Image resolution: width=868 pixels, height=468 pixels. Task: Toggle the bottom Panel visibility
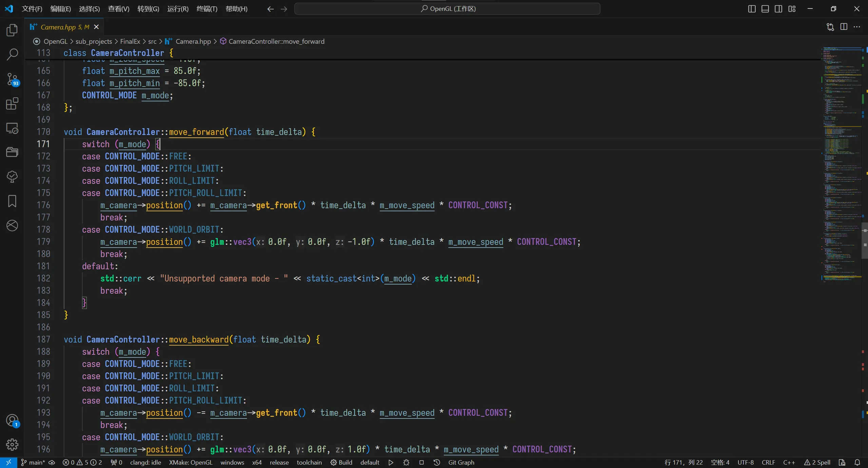(x=765, y=8)
